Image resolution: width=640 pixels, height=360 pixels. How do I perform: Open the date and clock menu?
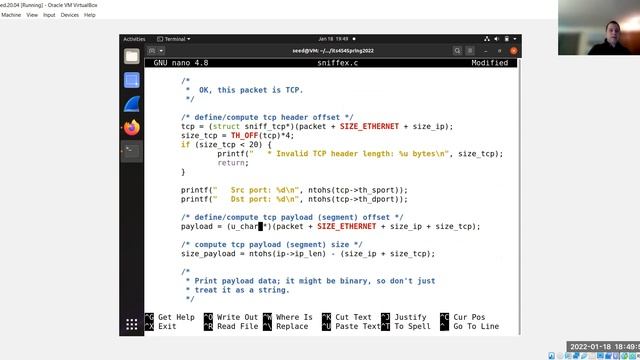pos(333,39)
